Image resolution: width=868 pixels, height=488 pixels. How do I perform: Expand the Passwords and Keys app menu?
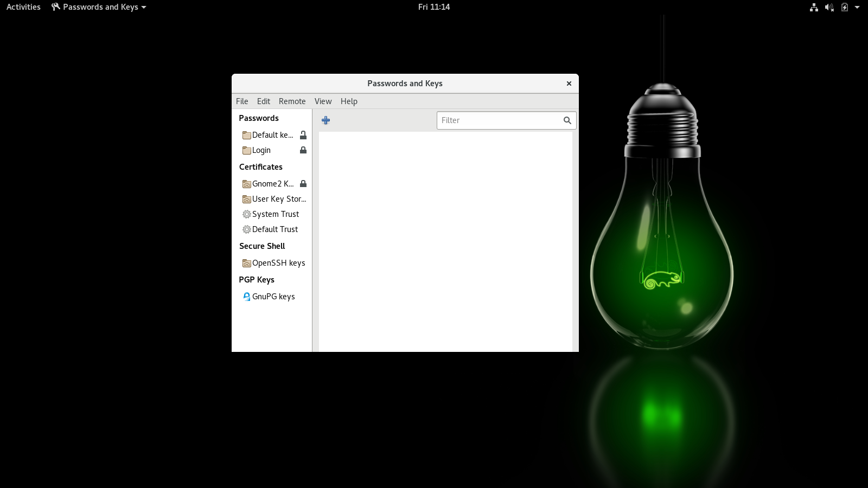tap(100, 7)
